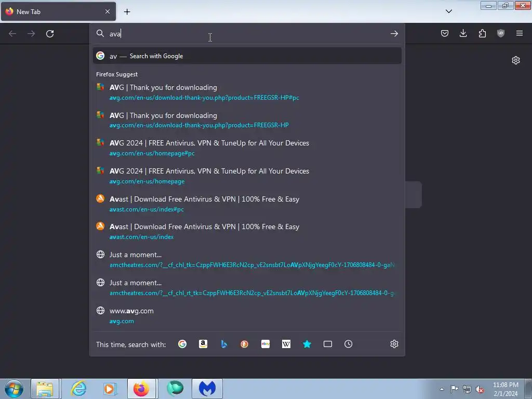
Task: Open network status tray icon
Action: (x=467, y=390)
